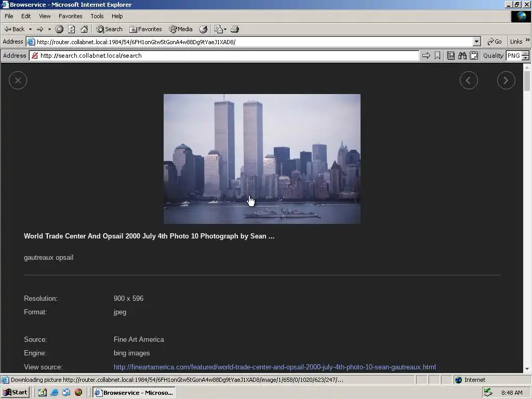Click the resolution value 900 x 596
Screen dimensions: 532x399
[129, 299]
